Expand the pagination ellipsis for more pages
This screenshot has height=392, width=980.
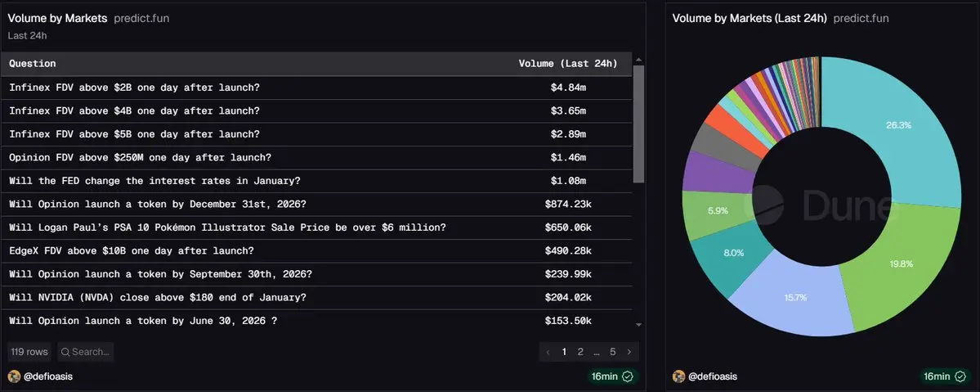[x=597, y=352]
